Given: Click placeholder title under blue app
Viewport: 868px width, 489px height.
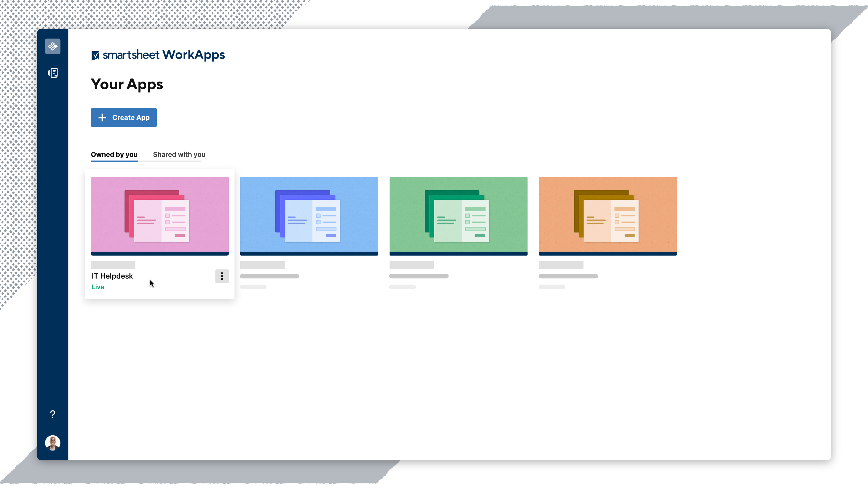Looking at the screenshot, I should point(269,276).
